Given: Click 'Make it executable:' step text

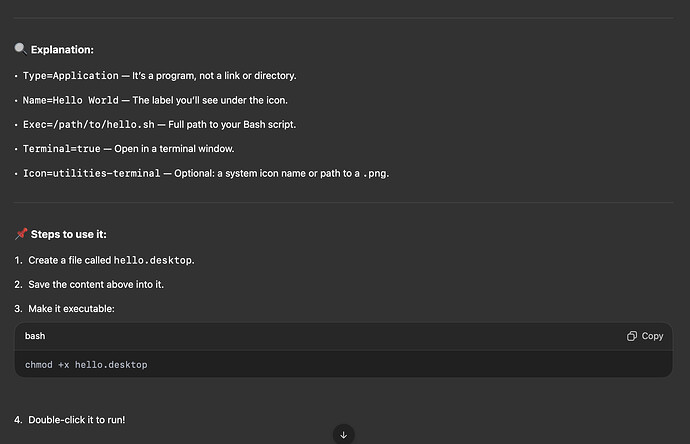Looking at the screenshot, I should coord(71,309).
